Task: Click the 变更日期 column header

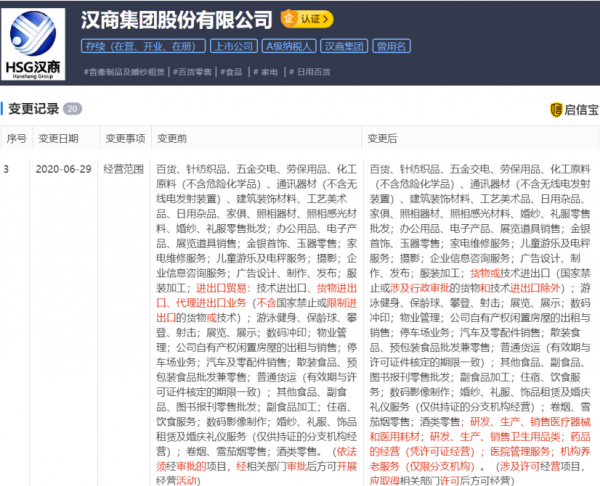Action: coord(58,138)
